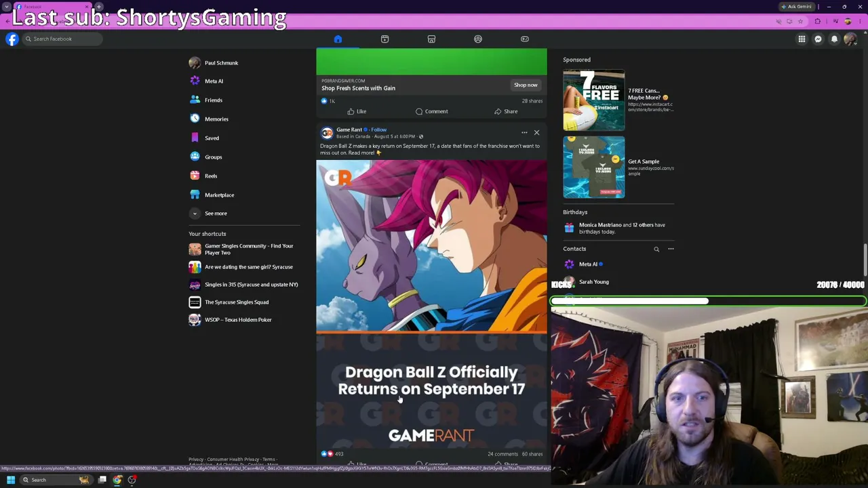The image size is (868, 488).
Task: Open Monica Mastriano's birthday notice
Action: 618,228
